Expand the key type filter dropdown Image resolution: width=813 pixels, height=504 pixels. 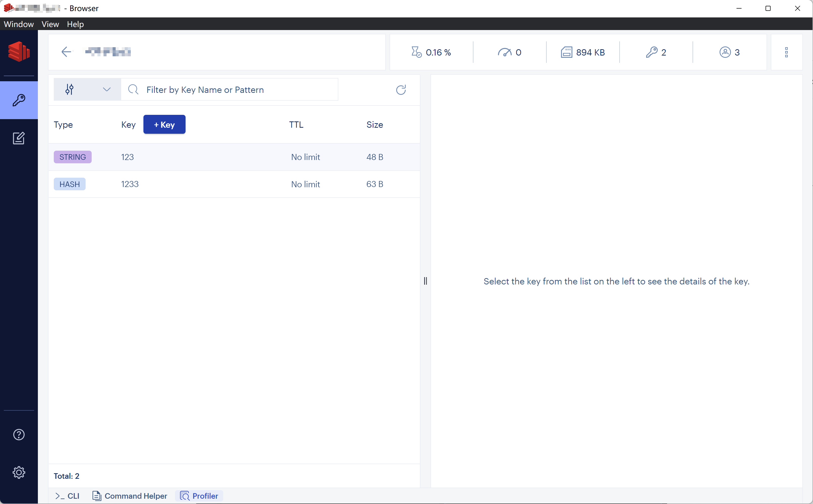tap(87, 89)
